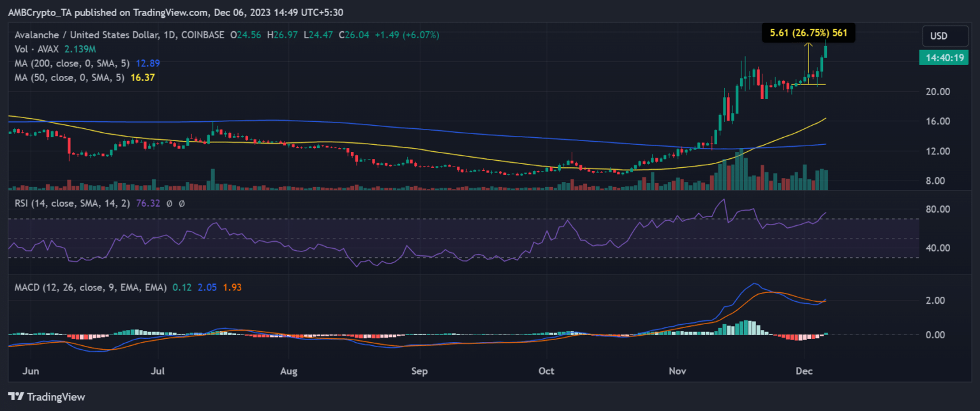This screenshot has width=980, height=411.
Task: Open the USD currency selector
Action: (939, 35)
